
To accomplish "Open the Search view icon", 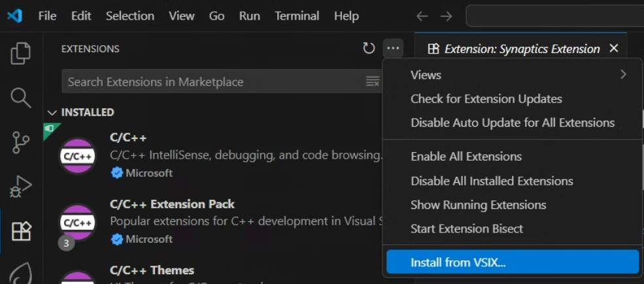I will [x=21, y=98].
